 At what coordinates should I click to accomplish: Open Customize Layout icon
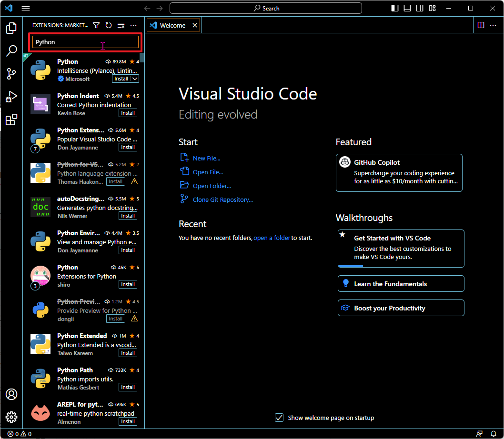(433, 9)
